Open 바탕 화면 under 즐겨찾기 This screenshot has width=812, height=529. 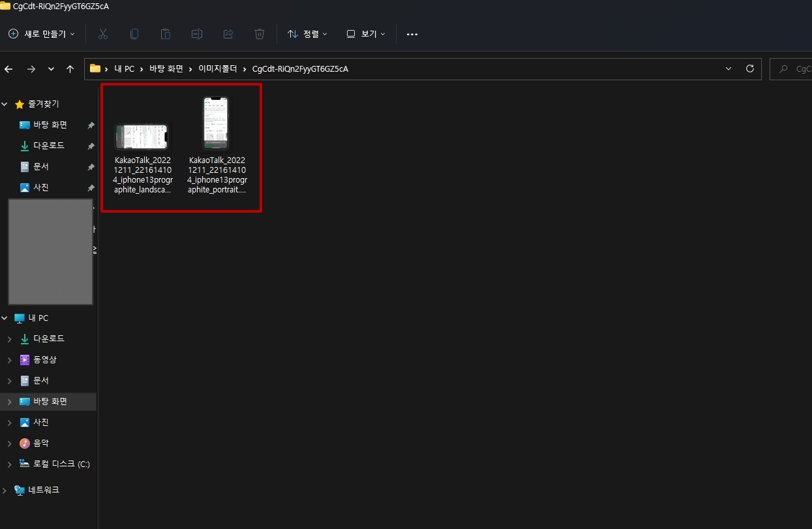tap(50, 125)
